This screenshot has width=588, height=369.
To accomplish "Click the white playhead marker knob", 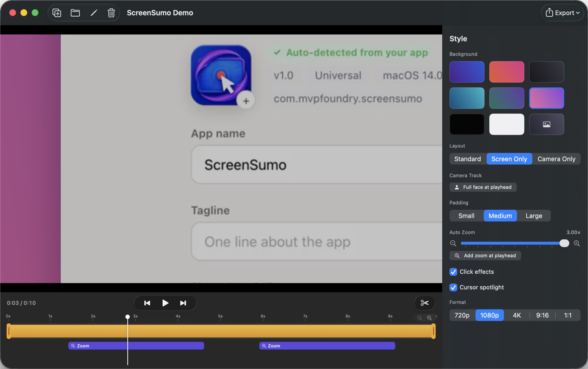I will [x=127, y=317].
